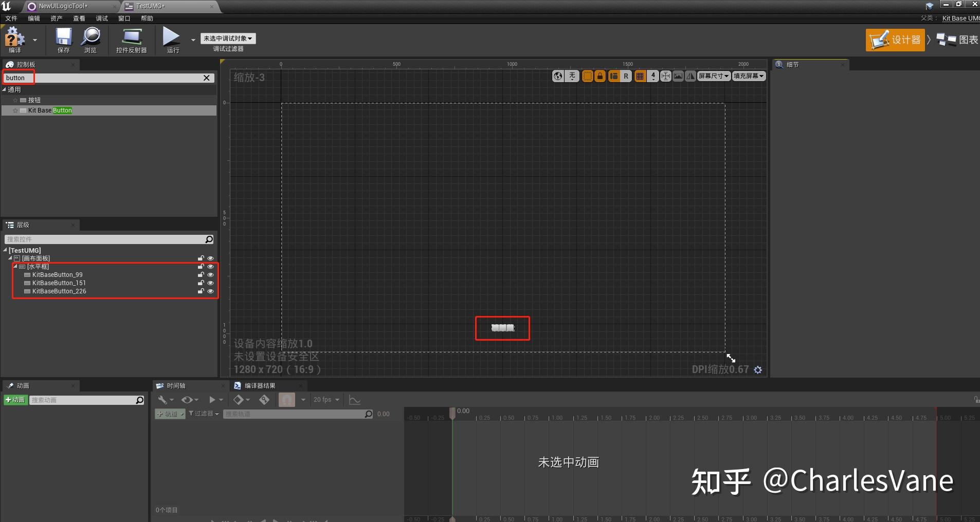Toggle the snap magnet in the timeline toolbar
Viewport: 980px width, 522px height.
pyautogui.click(x=286, y=399)
